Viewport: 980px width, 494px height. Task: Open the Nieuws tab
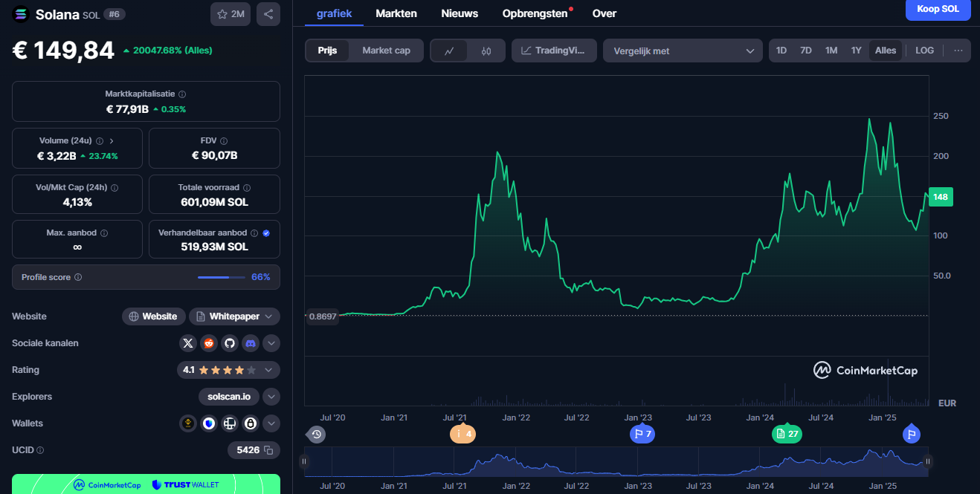460,13
